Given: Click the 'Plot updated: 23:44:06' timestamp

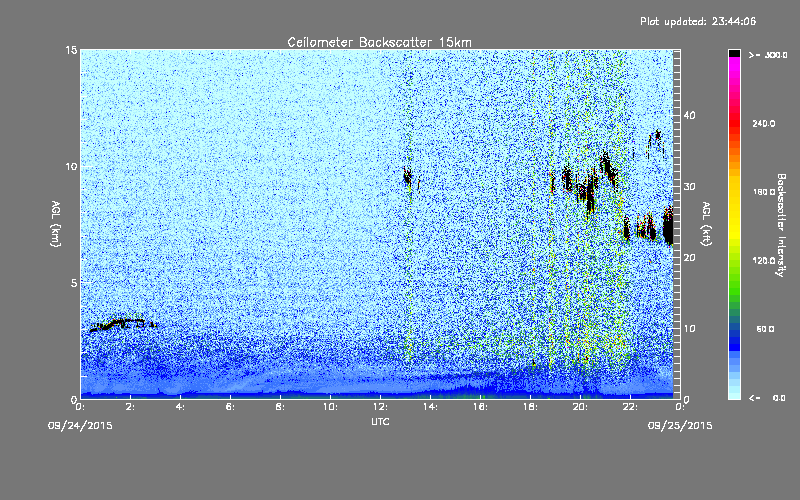Looking at the screenshot, I should [x=698, y=21].
